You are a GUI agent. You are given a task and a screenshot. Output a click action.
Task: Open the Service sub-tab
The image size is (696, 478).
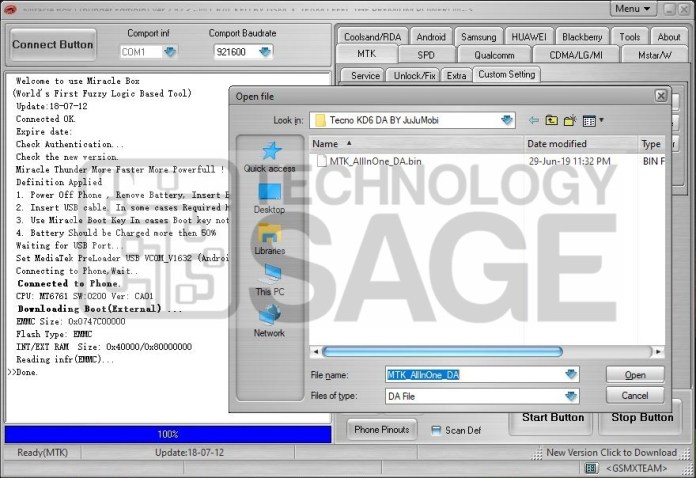point(365,75)
